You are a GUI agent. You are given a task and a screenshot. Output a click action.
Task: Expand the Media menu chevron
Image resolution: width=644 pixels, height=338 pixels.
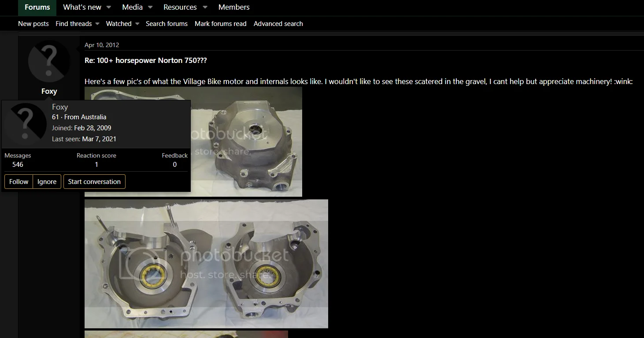[x=150, y=7]
